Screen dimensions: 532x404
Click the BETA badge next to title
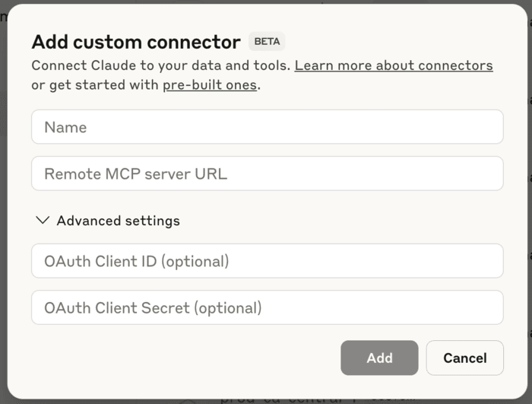pos(267,42)
